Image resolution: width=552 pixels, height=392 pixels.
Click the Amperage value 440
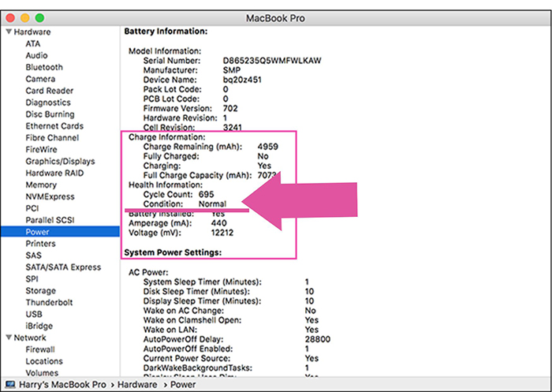click(218, 223)
